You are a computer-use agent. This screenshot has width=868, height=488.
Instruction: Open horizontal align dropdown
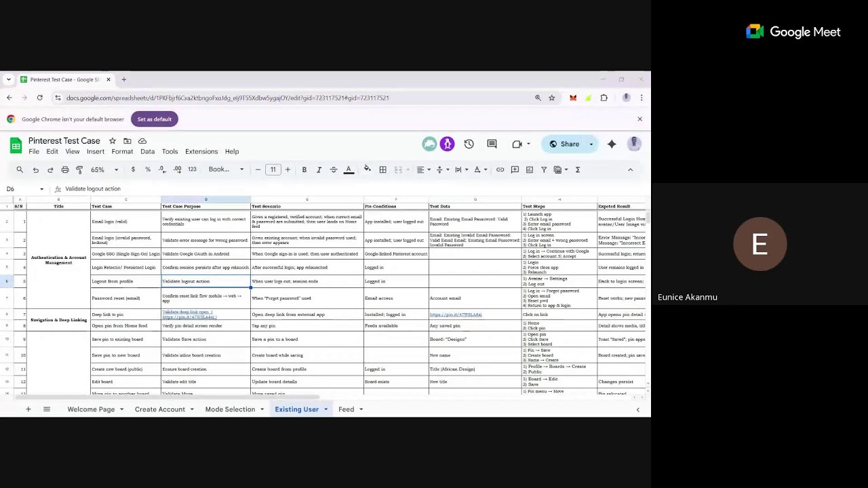tap(423, 169)
